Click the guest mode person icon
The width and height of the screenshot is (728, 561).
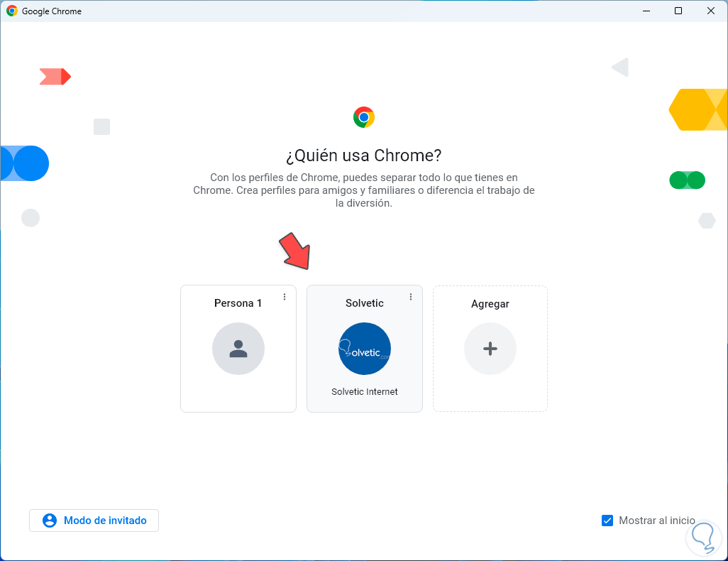(50, 521)
